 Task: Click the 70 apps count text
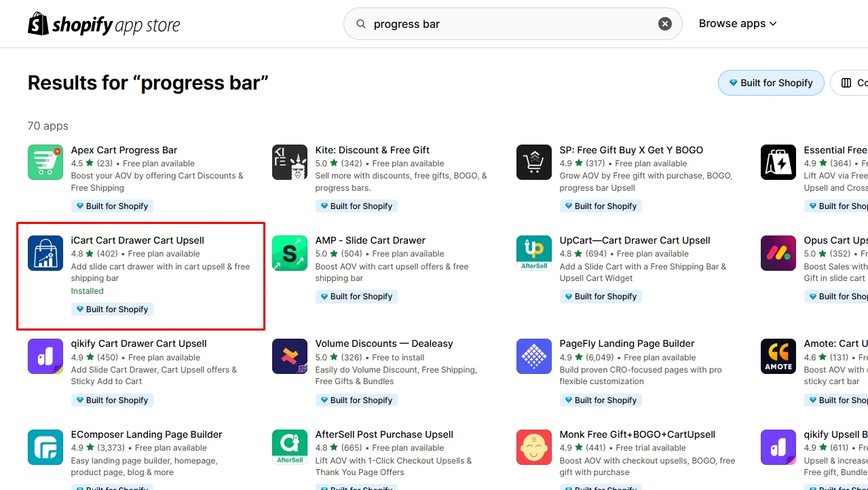pos(48,126)
